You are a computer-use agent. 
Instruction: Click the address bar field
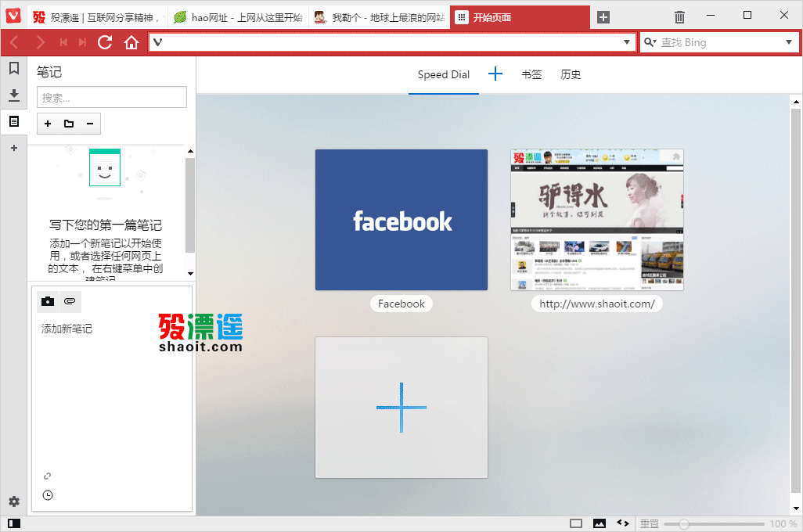[392, 42]
